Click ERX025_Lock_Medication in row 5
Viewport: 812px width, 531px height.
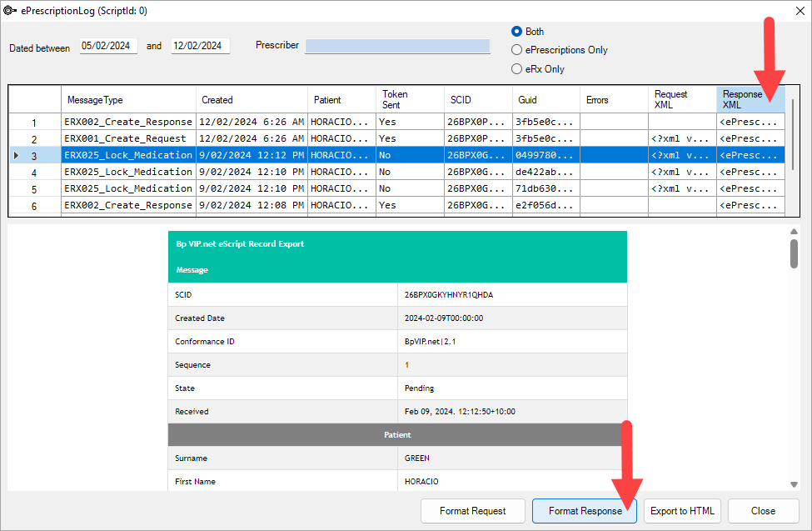[128, 188]
